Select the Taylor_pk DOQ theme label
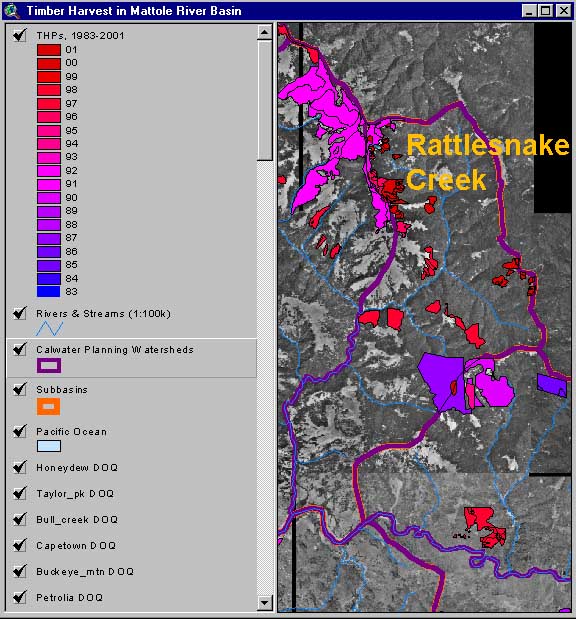 pos(75,493)
